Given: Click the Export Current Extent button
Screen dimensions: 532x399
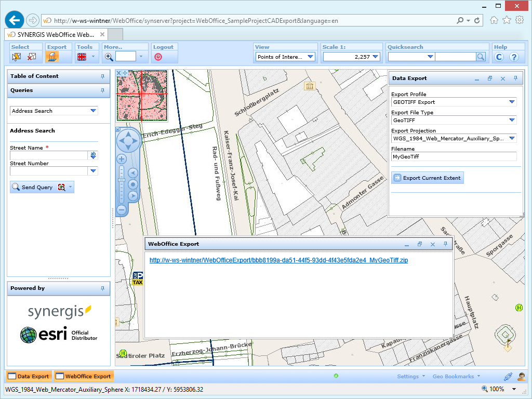Looking at the screenshot, I should [x=427, y=178].
